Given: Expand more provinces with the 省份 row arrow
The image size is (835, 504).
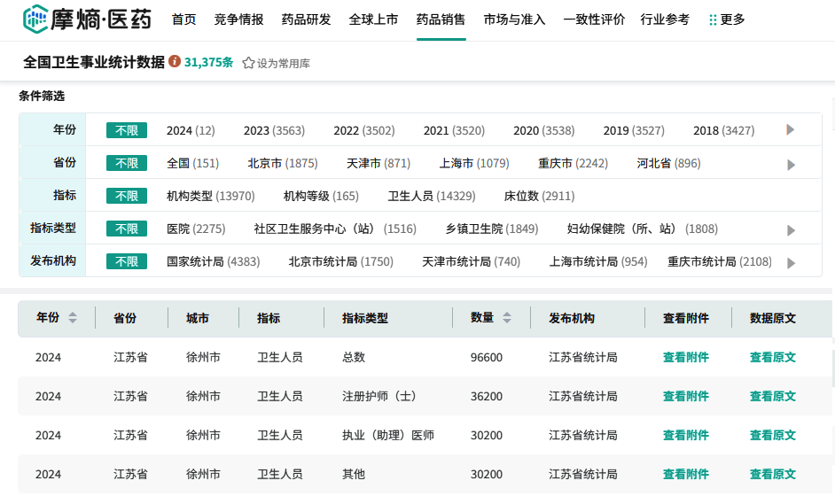Looking at the screenshot, I should click(x=791, y=164).
